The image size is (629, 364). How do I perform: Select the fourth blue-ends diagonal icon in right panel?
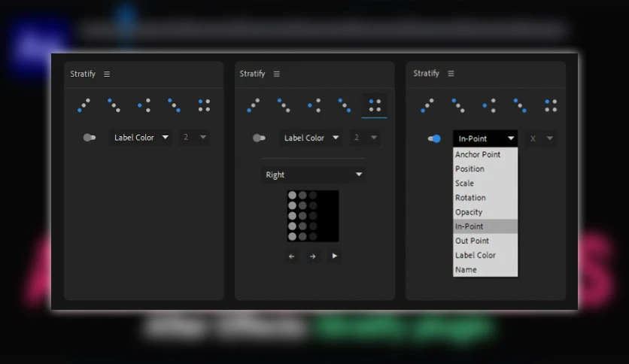point(520,105)
